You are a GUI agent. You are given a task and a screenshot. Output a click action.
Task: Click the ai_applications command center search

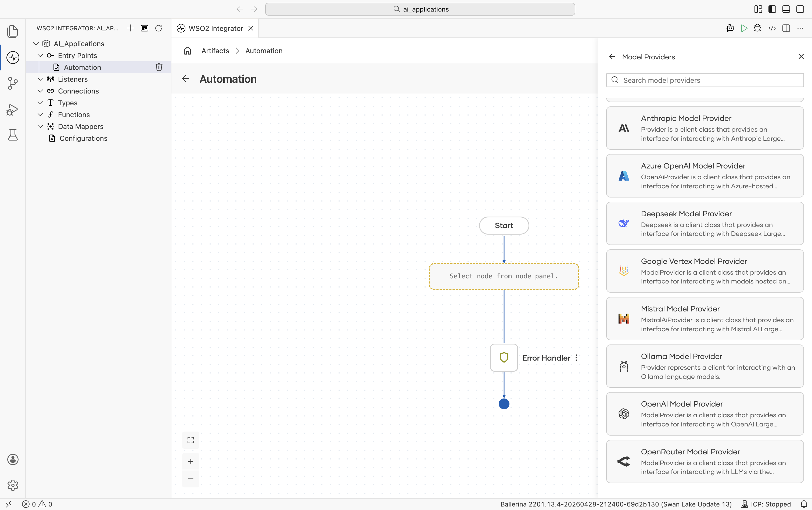click(420, 9)
